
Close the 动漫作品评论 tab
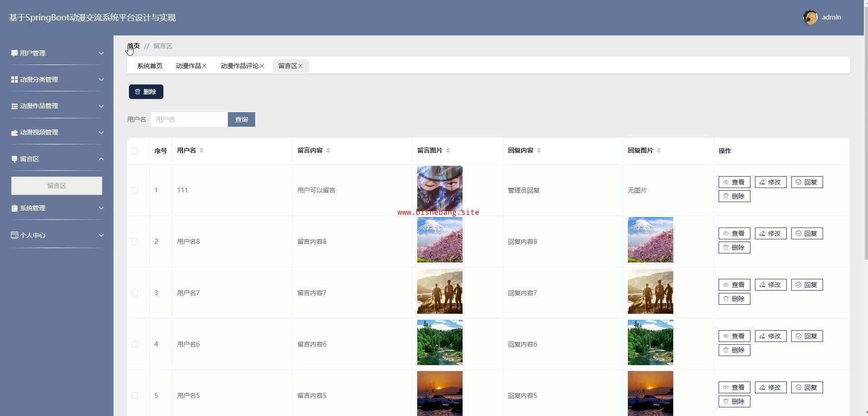[x=262, y=66]
